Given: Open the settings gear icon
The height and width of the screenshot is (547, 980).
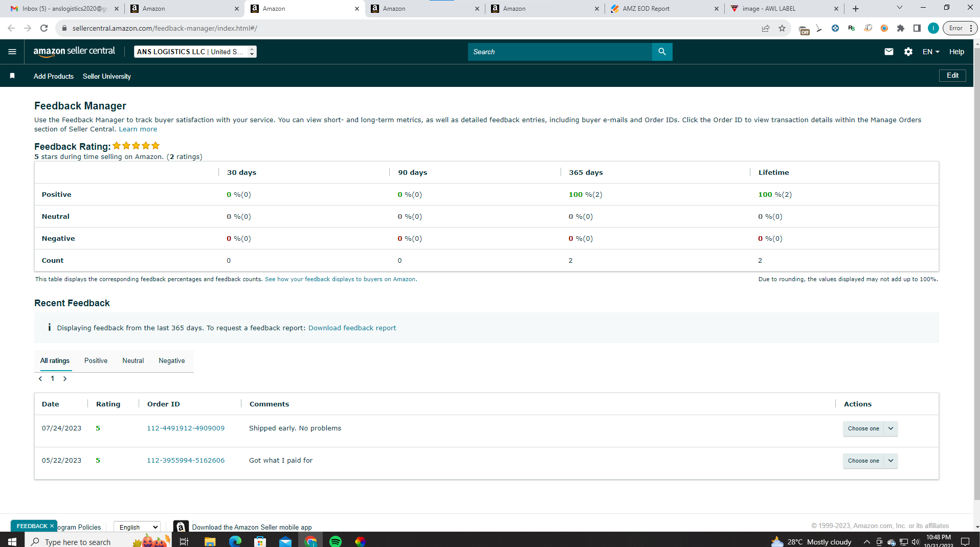Looking at the screenshot, I should 908,52.
